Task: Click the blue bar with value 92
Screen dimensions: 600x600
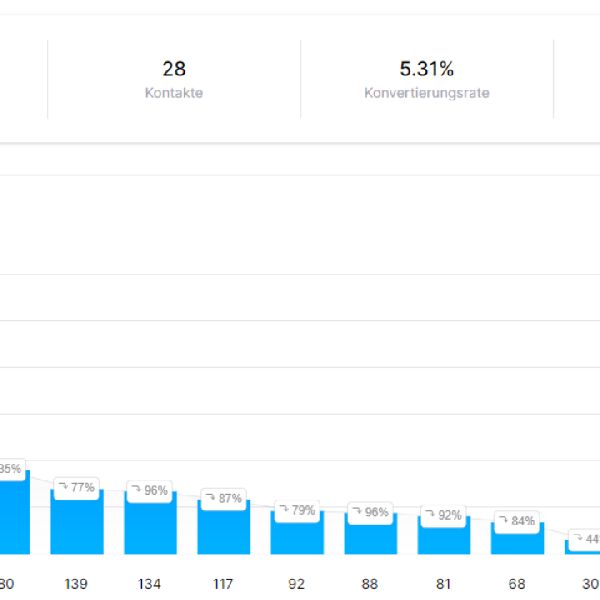Action: [297, 536]
